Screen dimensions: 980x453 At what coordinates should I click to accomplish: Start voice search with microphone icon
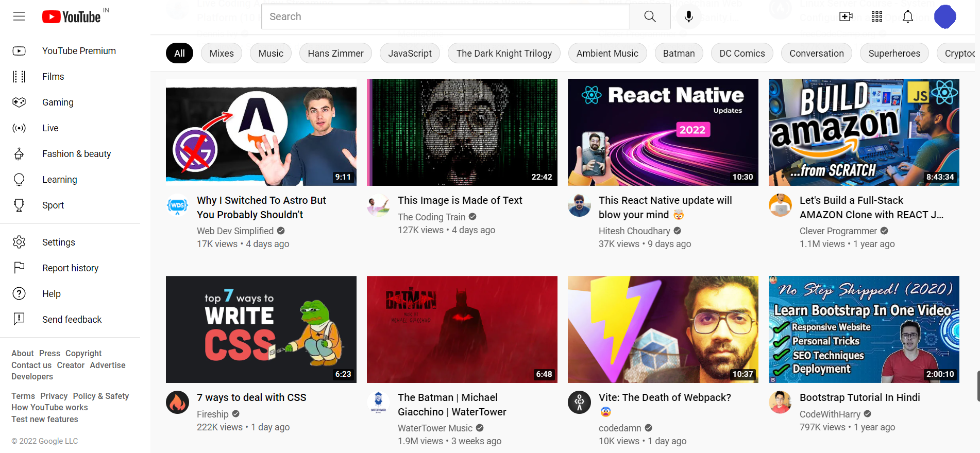point(688,16)
